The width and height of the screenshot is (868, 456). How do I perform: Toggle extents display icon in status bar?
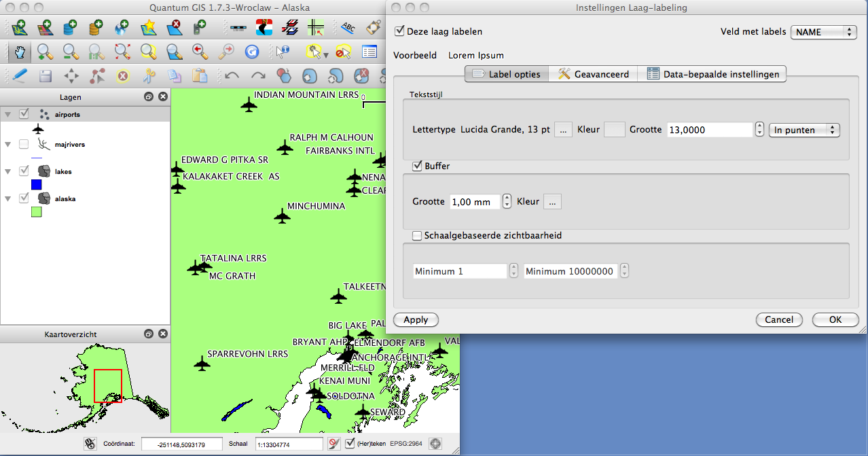(x=89, y=444)
